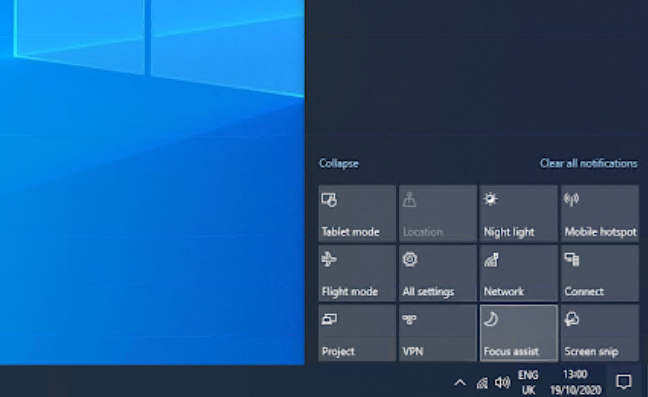The height and width of the screenshot is (397, 648).
Task: Turn on Flight mode tile
Action: point(357,273)
